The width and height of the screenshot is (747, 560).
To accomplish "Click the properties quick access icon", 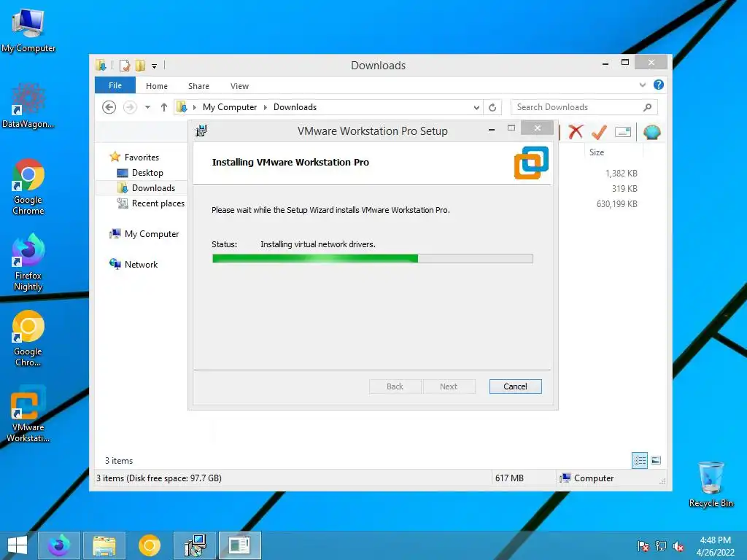I will (x=125, y=65).
